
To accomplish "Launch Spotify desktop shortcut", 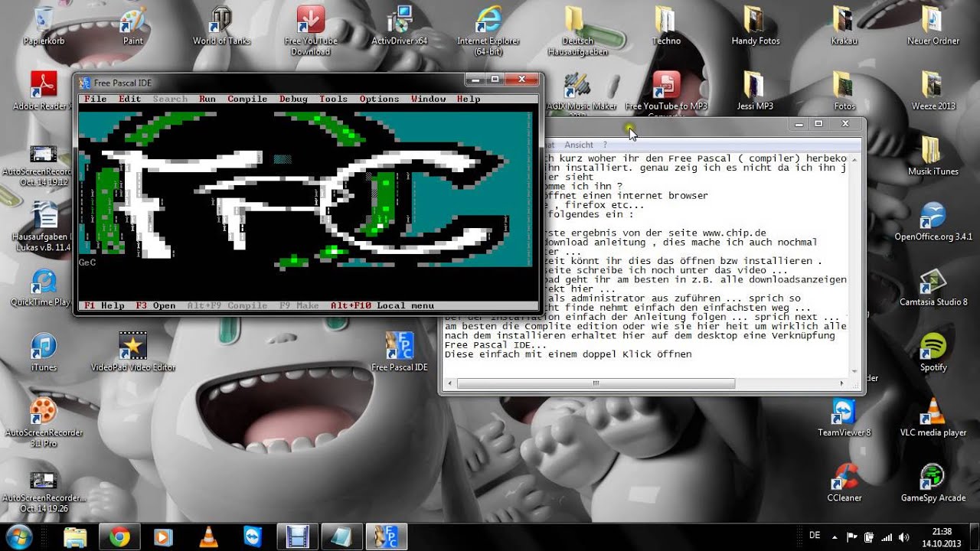I will coord(933,352).
